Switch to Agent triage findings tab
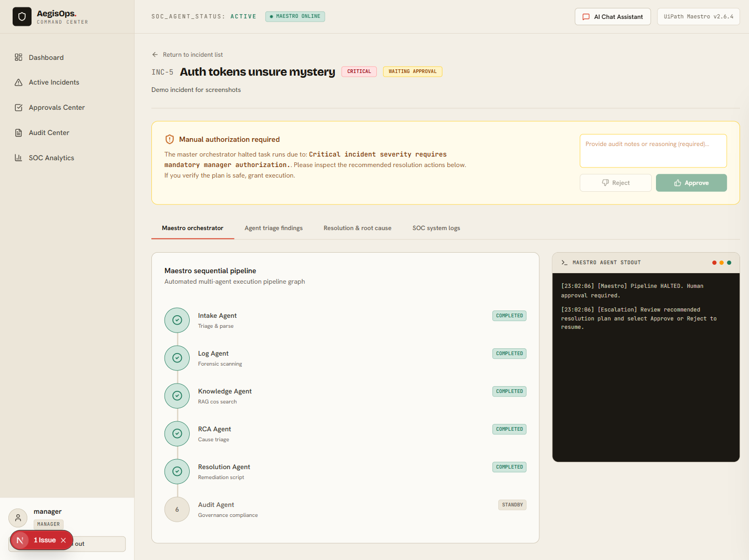 click(x=273, y=228)
